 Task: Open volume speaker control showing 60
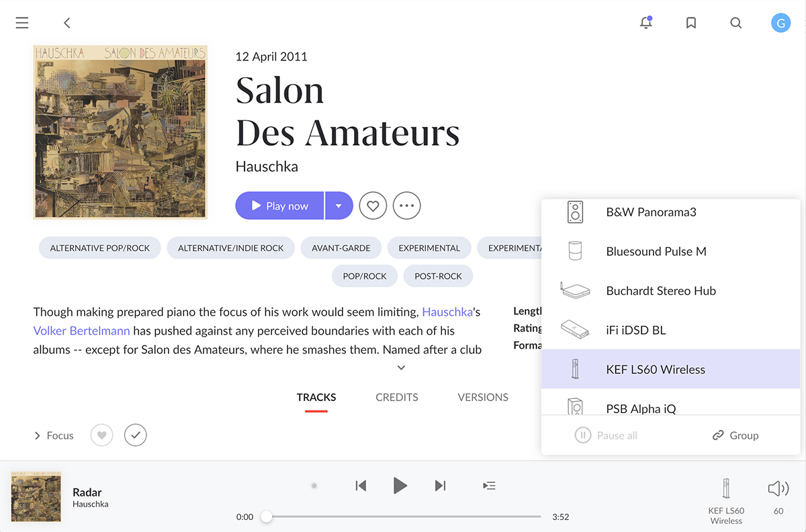pyautogui.click(x=778, y=497)
